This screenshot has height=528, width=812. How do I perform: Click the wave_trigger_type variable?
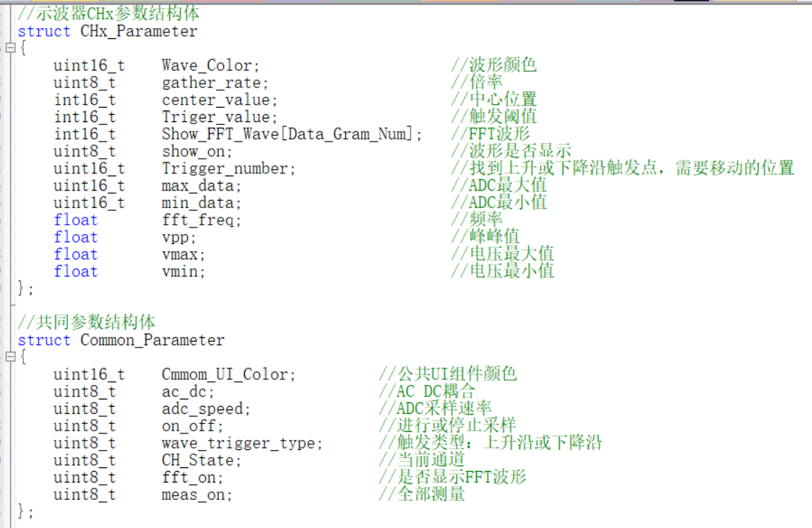[238, 443]
